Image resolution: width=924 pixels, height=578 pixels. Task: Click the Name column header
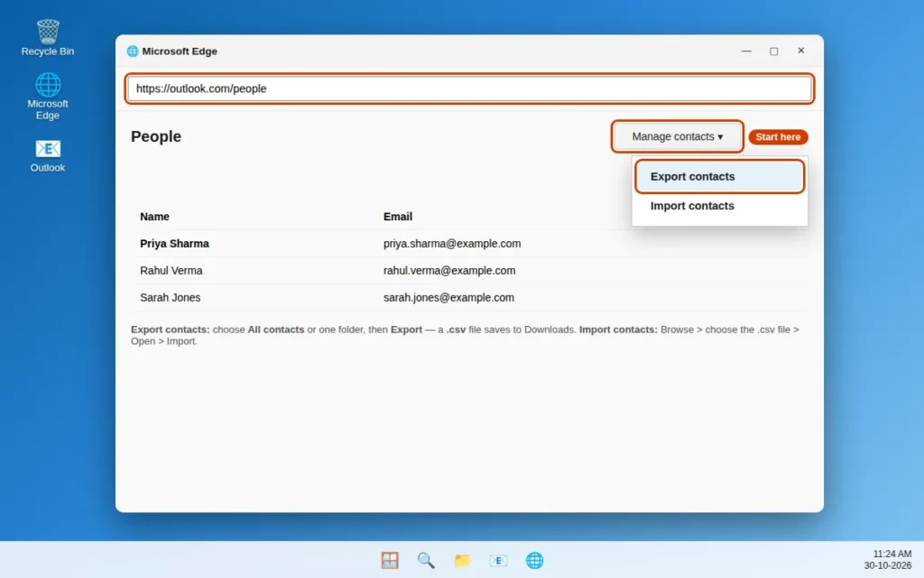point(154,217)
